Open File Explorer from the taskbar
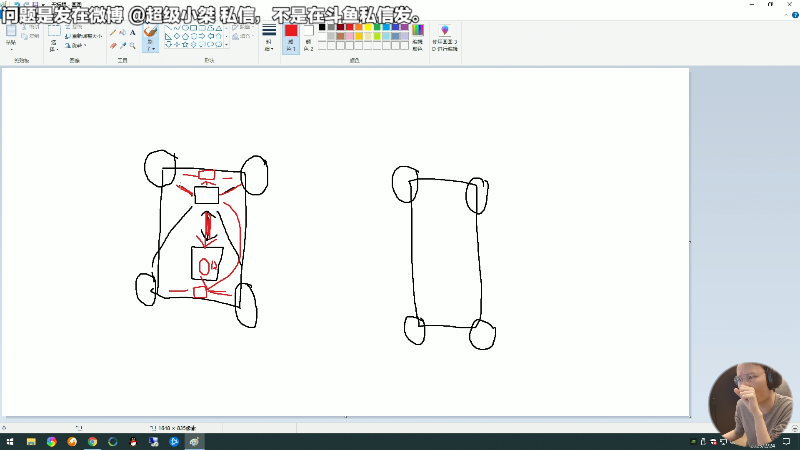Viewport: 800px width, 450px height. pyautogui.click(x=31, y=442)
